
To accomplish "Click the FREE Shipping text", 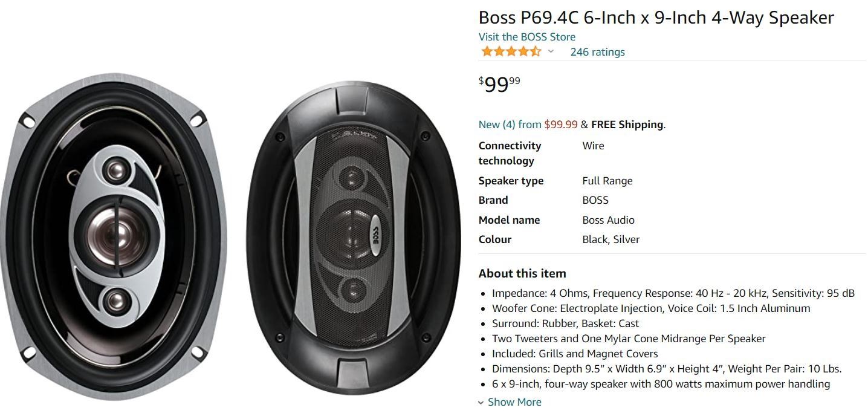I will pos(627,125).
